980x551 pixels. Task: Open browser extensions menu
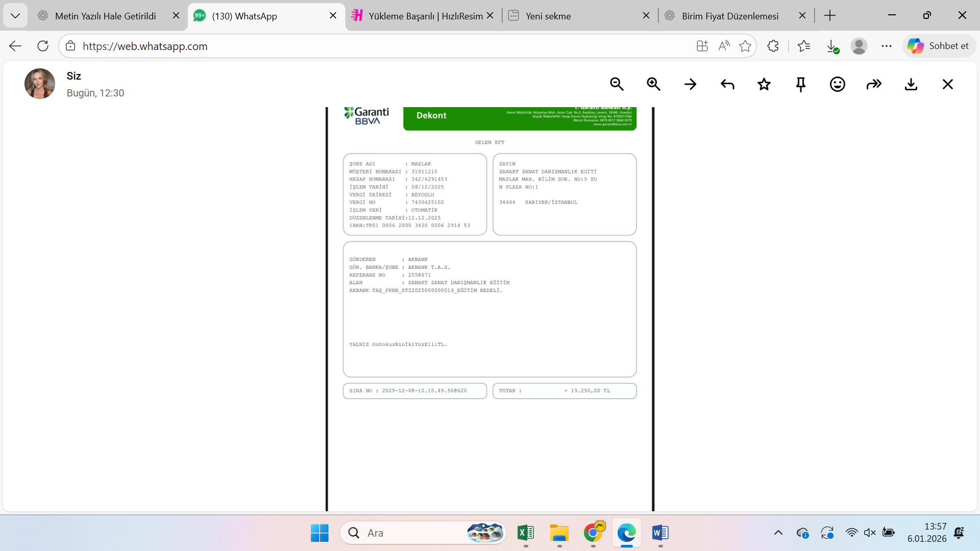[773, 46]
